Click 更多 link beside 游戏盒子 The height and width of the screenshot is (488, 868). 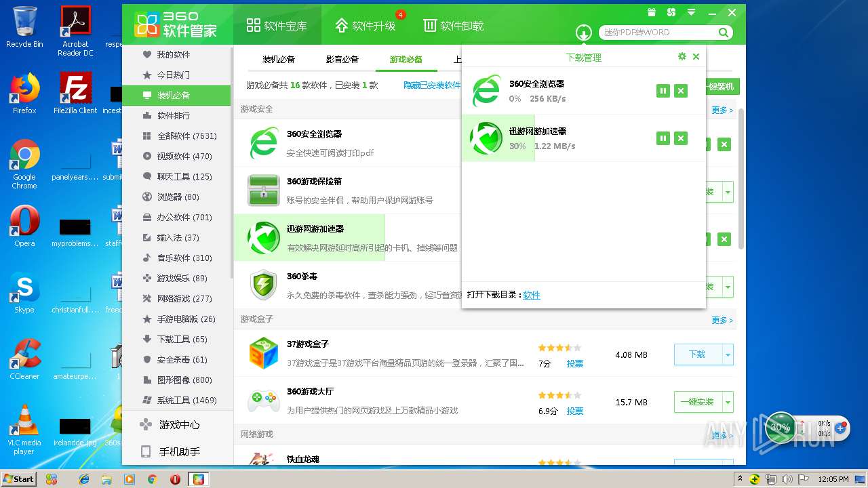722,320
